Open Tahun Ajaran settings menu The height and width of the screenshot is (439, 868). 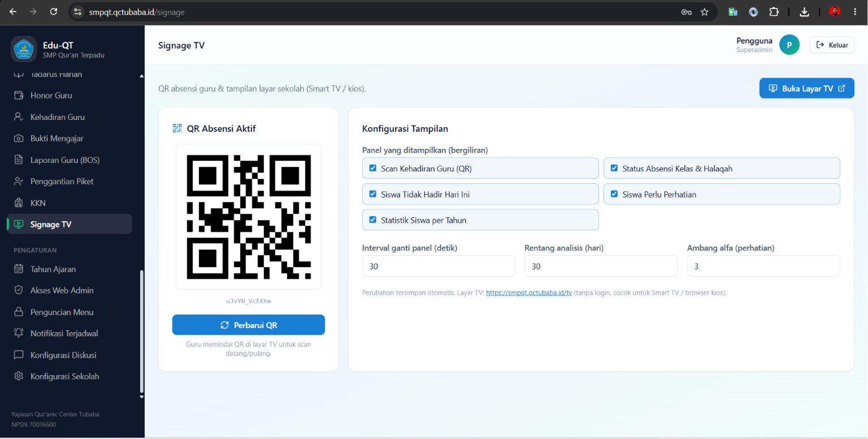(69, 269)
